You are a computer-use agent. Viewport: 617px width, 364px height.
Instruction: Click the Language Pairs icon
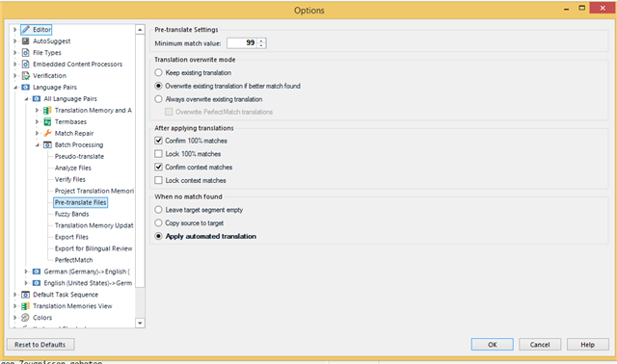pos(26,88)
